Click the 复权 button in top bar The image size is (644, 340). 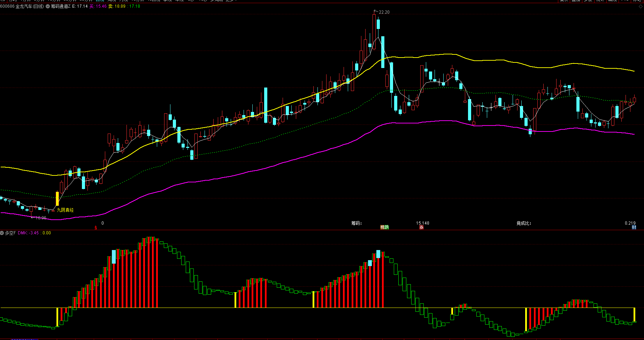(x=564, y=1)
